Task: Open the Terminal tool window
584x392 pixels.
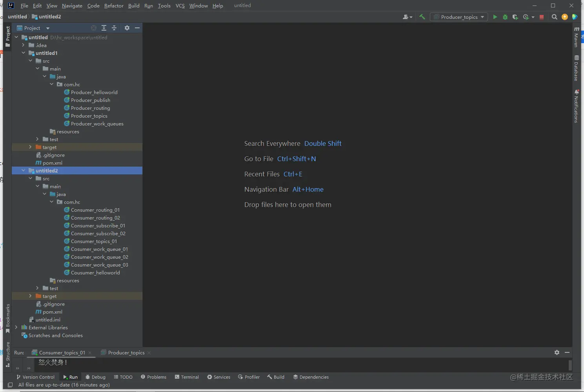Action: coord(187,377)
